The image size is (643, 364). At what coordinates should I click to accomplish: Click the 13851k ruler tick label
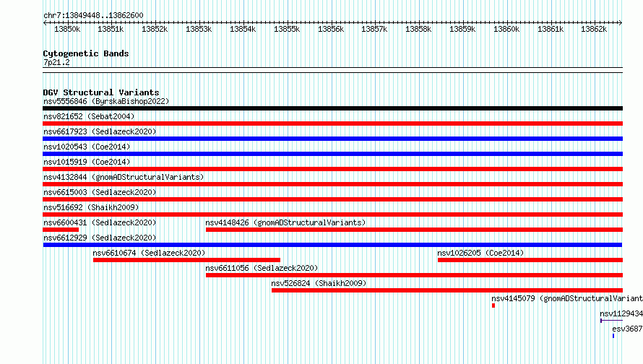tap(111, 29)
